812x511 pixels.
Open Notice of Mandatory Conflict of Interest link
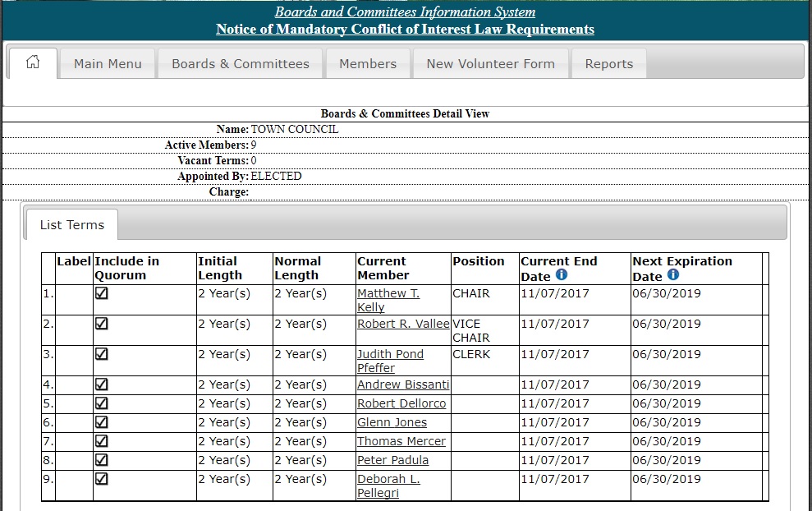tap(405, 29)
